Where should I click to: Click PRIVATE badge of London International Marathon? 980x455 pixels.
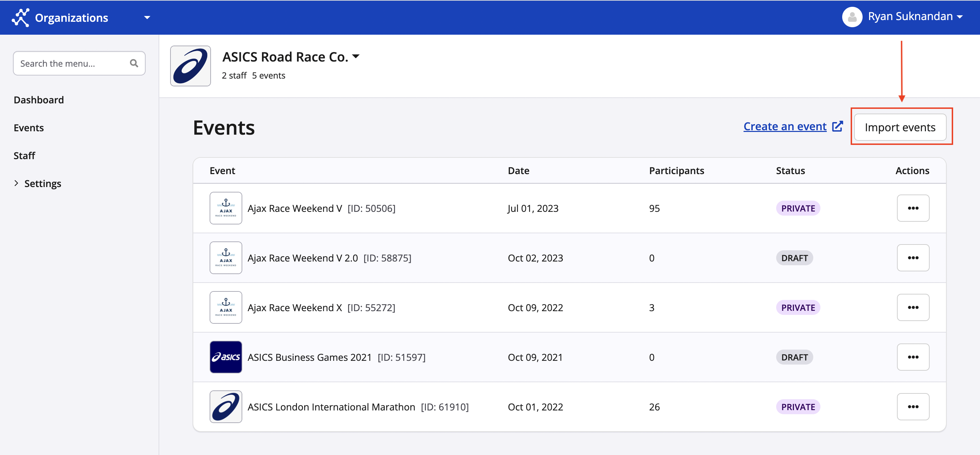coord(798,407)
